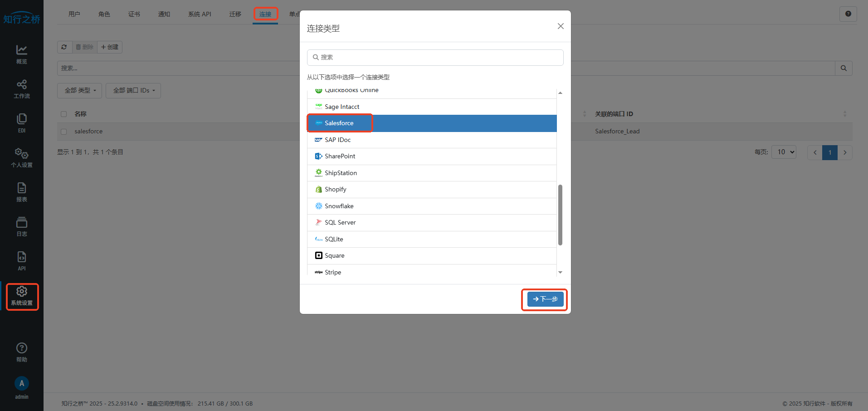Open the API sidebar icon
Screen dimensions: 868x411
[21, 261]
